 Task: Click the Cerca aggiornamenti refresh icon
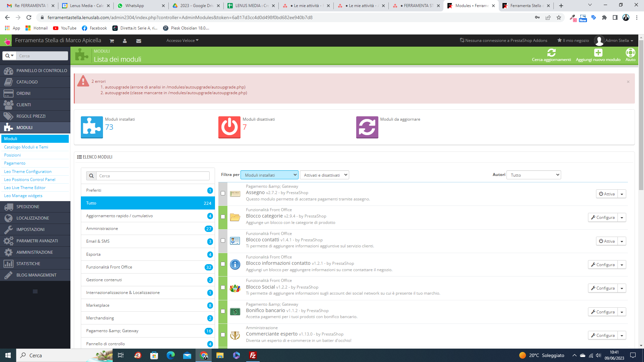coord(551,53)
